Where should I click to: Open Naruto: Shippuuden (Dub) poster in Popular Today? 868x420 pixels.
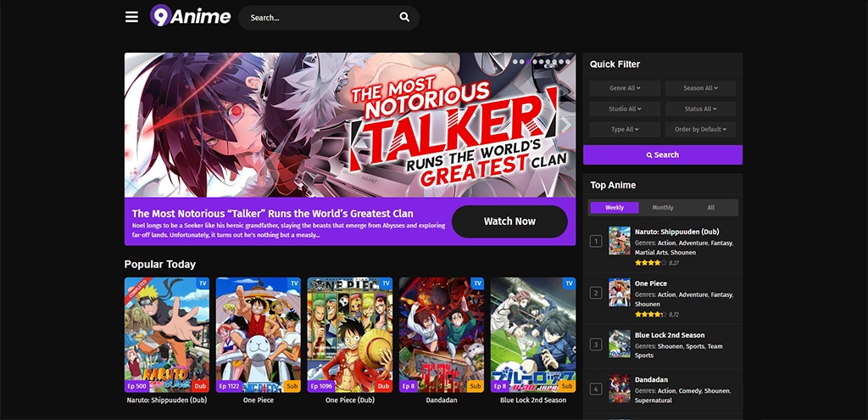click(167, 334)
